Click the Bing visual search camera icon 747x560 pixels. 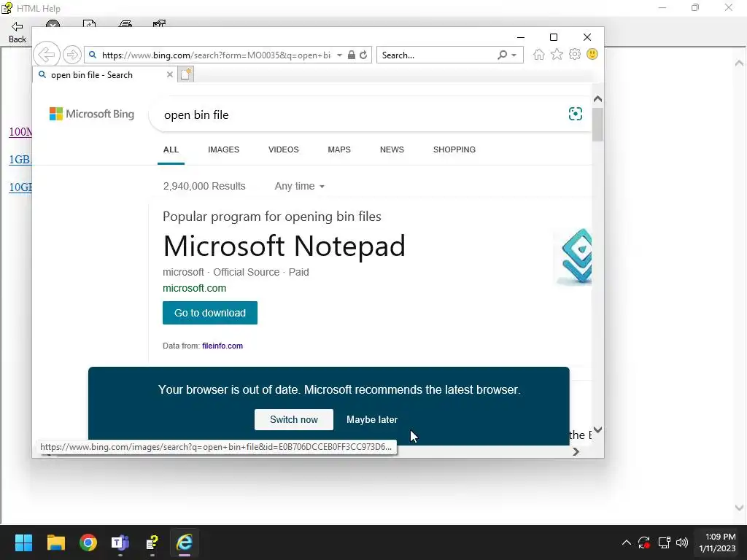576,114
